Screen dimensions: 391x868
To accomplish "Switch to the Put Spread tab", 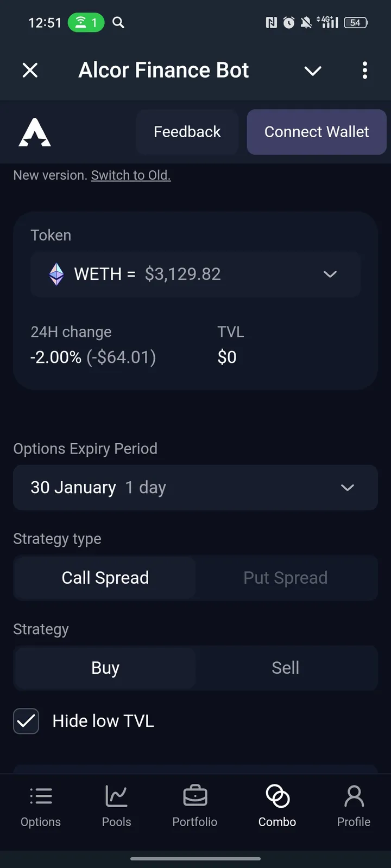I will point(286,578).
